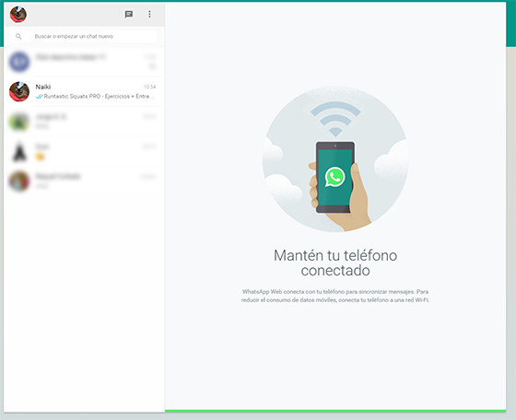The height and width of the screenshot is (420, 516).
Task: Click the 10:54 timestamp on the Naiki chat
Action: (149, 87)
